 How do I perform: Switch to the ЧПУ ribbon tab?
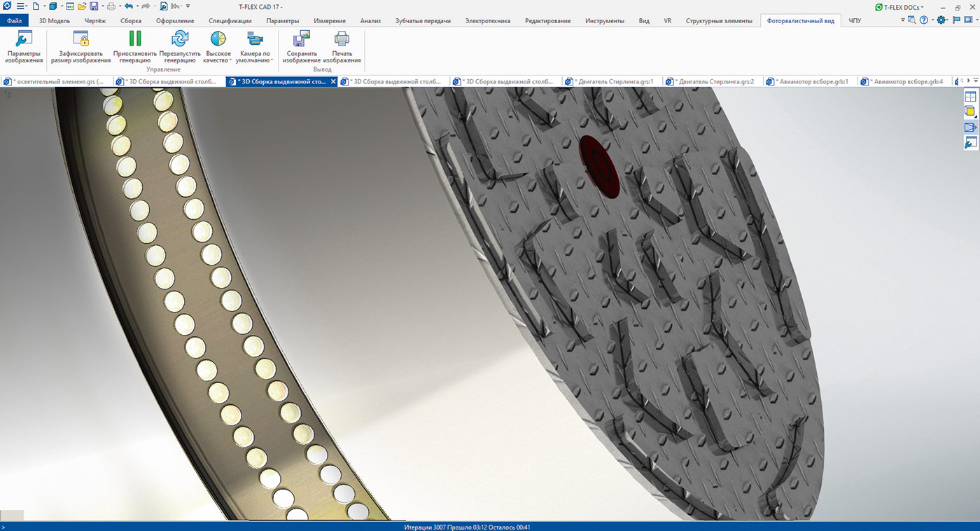pos(855,21)
